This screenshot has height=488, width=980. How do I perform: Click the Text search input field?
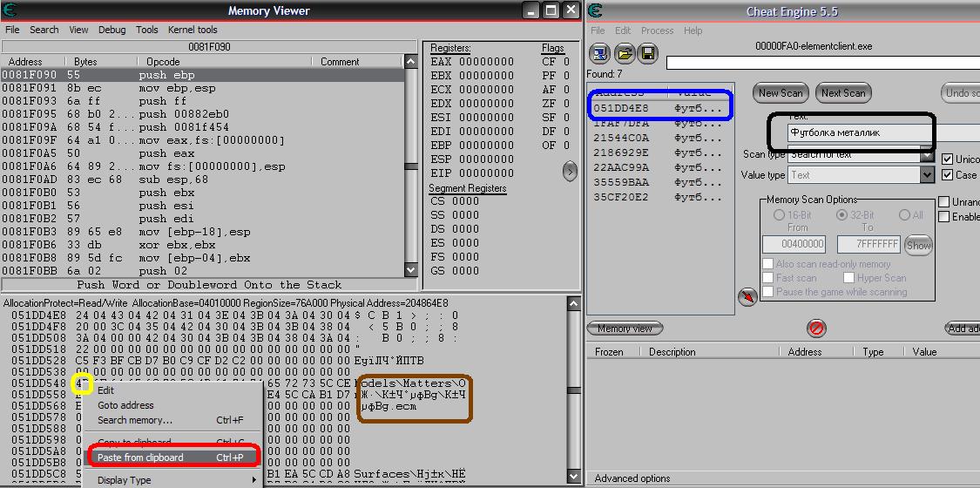click(x=883, y=132)
